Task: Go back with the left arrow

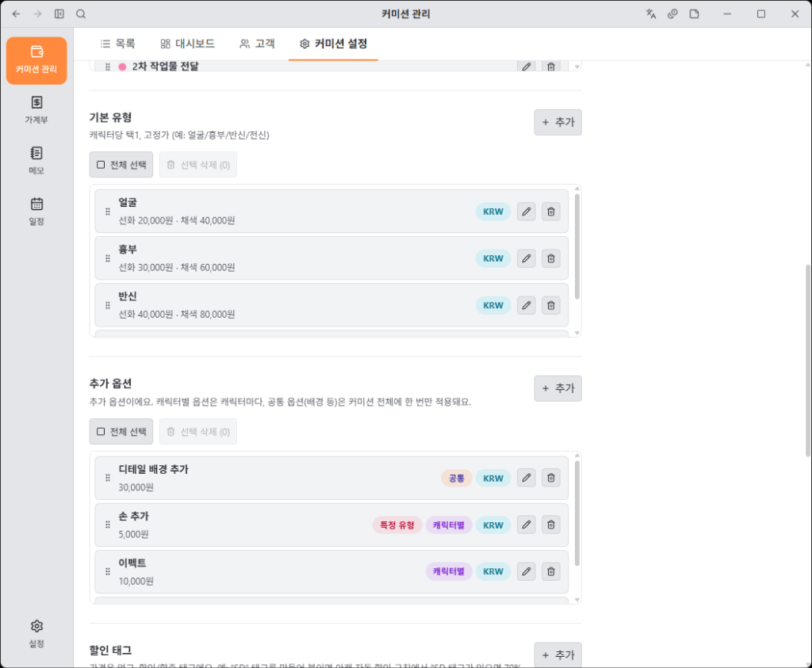Action: point(16,14)
